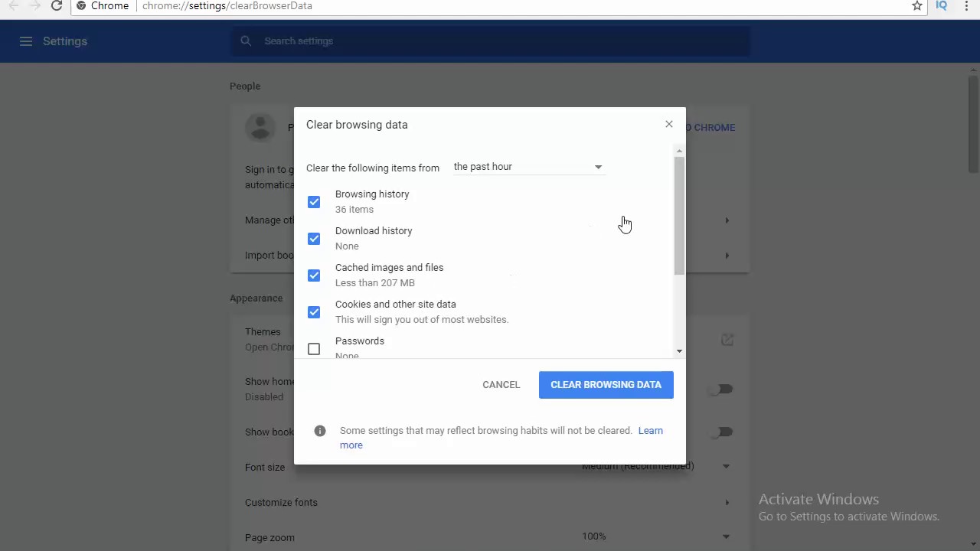
Task: Click the settings page scrollbar thumb
Action: pos(973,124)
